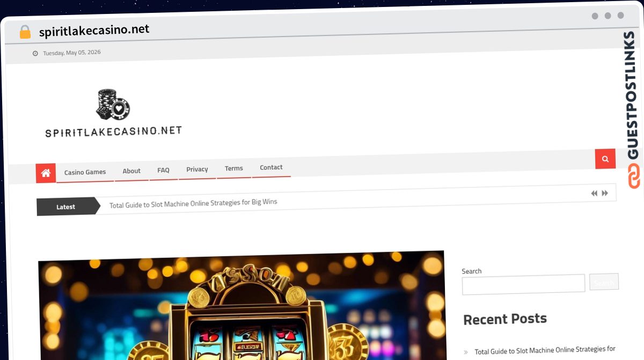Click the previous news ticker arrow
The width and height of the screenshot is (644, 360).
pyautogui.click(x=594, y=193)
